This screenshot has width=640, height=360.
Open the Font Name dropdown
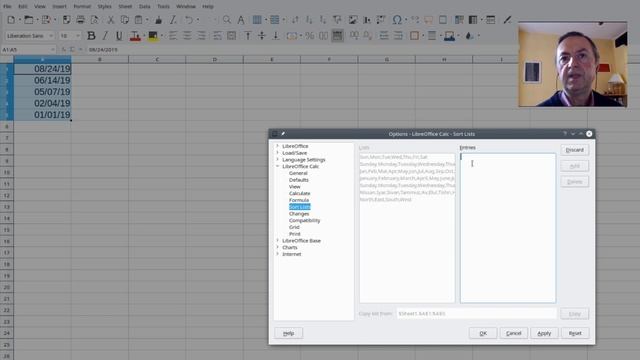click(51, 36)
